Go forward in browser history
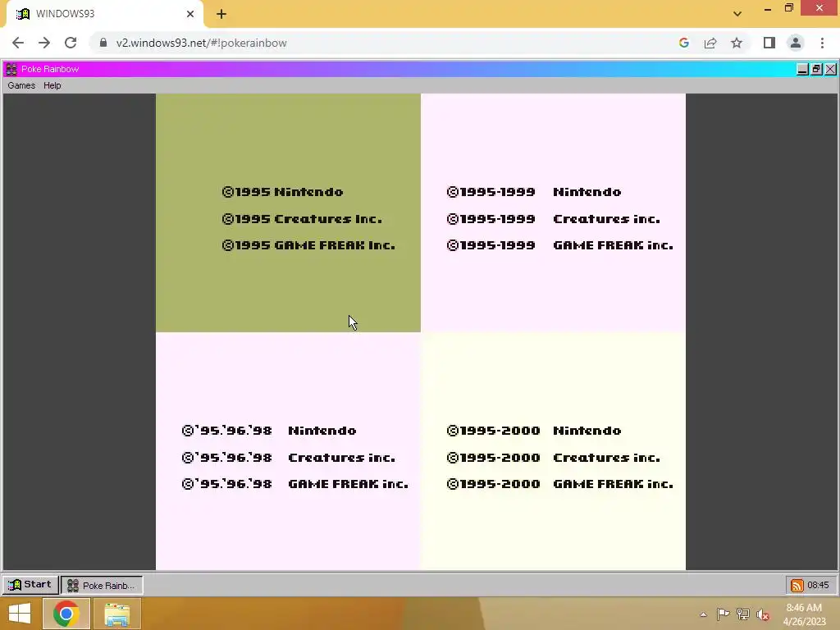Screen dimensions: 840x630 (x=44, y=43)
